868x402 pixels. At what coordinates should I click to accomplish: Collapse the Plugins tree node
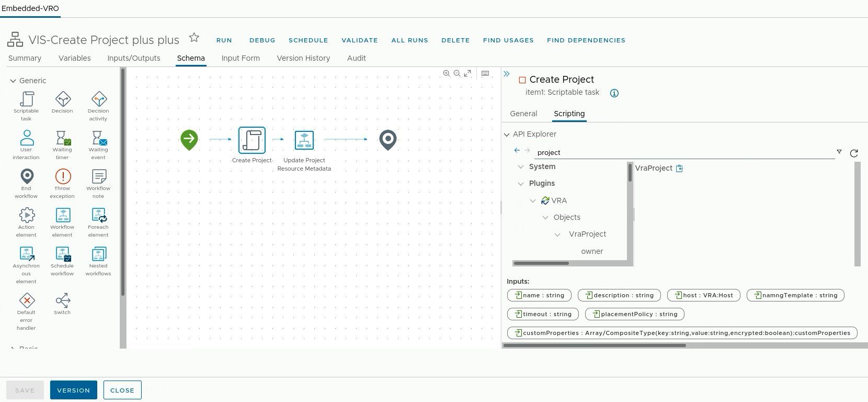(521, 184)
